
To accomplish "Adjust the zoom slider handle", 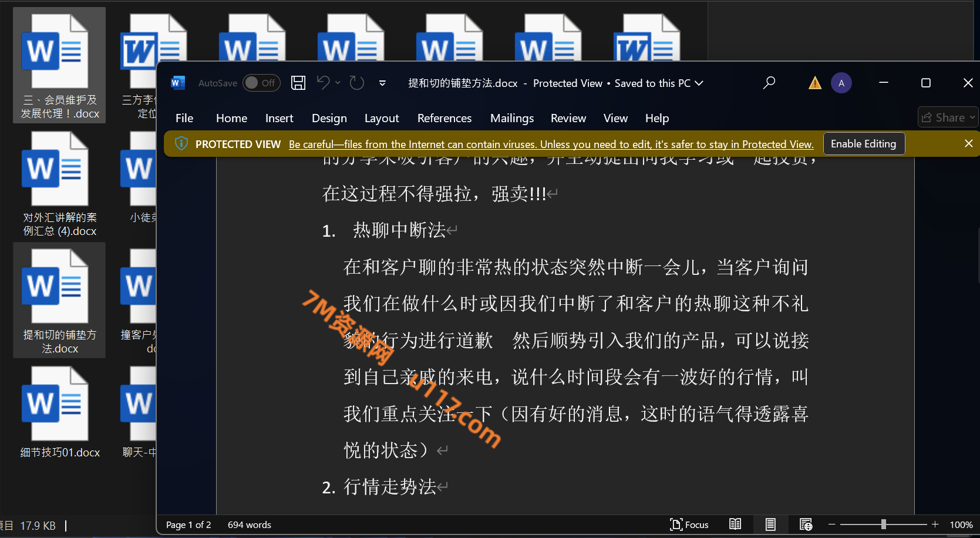I will [883, 524].
